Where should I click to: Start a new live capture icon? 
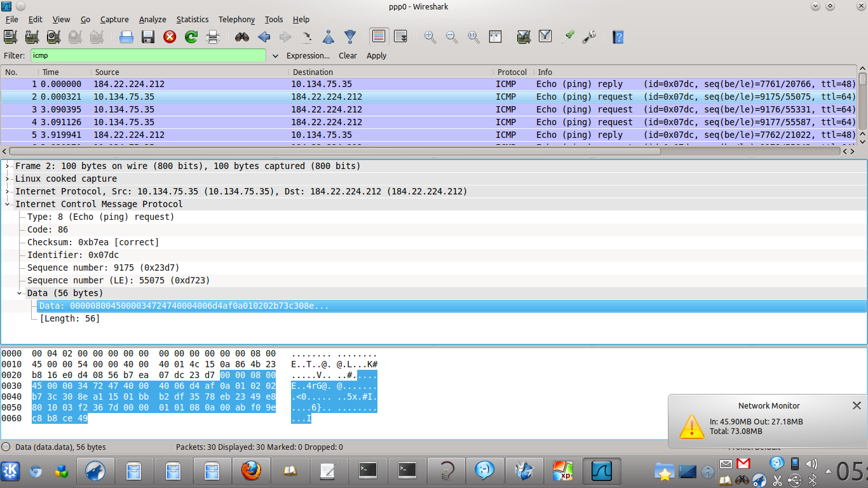click(x=54, y=37)
